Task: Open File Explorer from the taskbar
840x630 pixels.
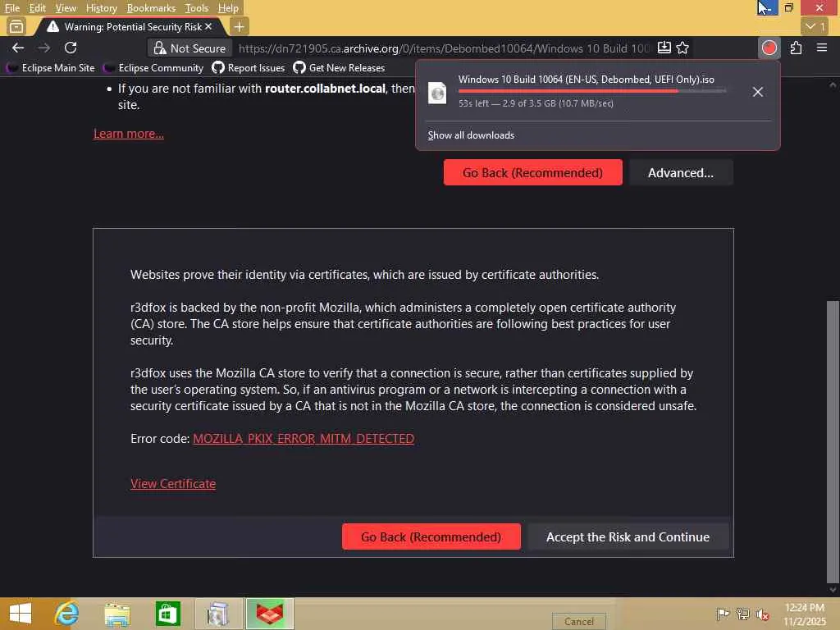Action: point(117,614)
